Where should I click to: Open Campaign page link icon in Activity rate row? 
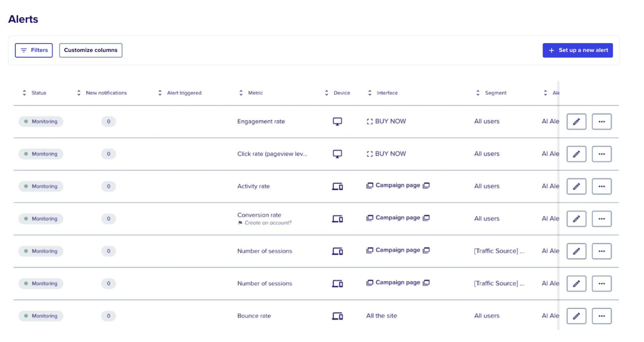pos(426,185)
